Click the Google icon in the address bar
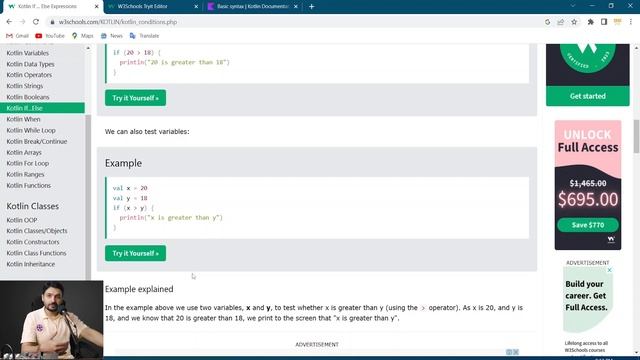The width and height of the screenshot is (640, 360). (547, 22)
